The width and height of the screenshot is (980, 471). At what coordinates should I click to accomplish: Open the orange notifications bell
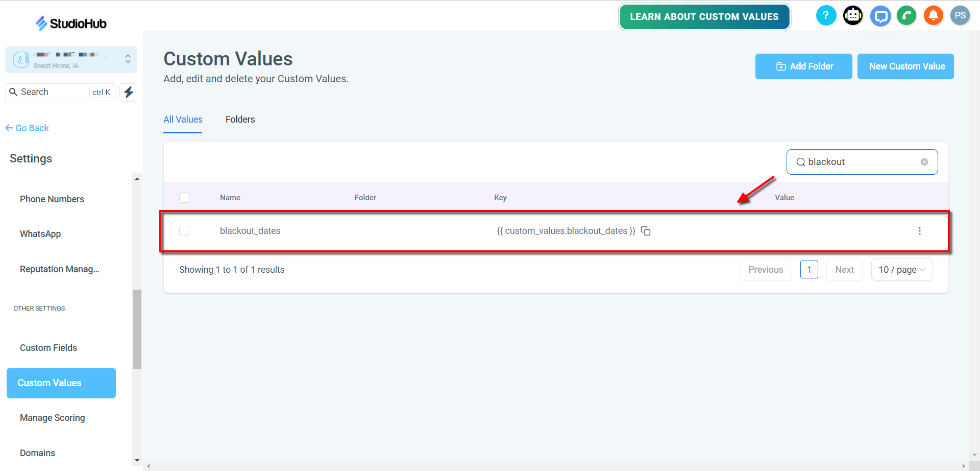[934, 15]
